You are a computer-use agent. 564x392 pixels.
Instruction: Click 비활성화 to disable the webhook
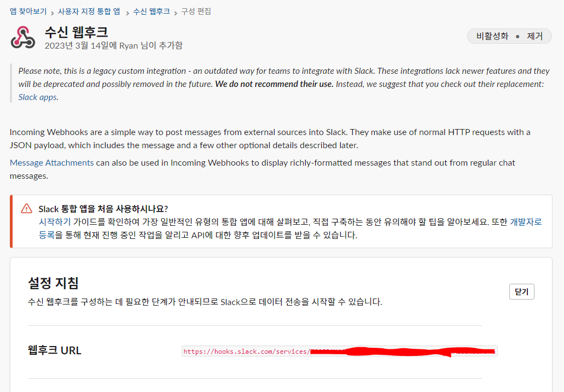(x=492, y=36)
